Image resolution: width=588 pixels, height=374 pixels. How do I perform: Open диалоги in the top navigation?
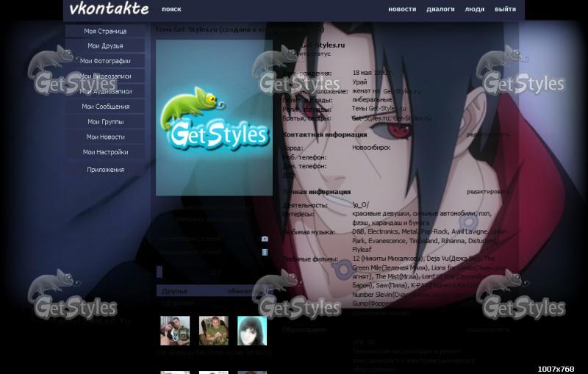pyautogui.click(x=440, y=10)
